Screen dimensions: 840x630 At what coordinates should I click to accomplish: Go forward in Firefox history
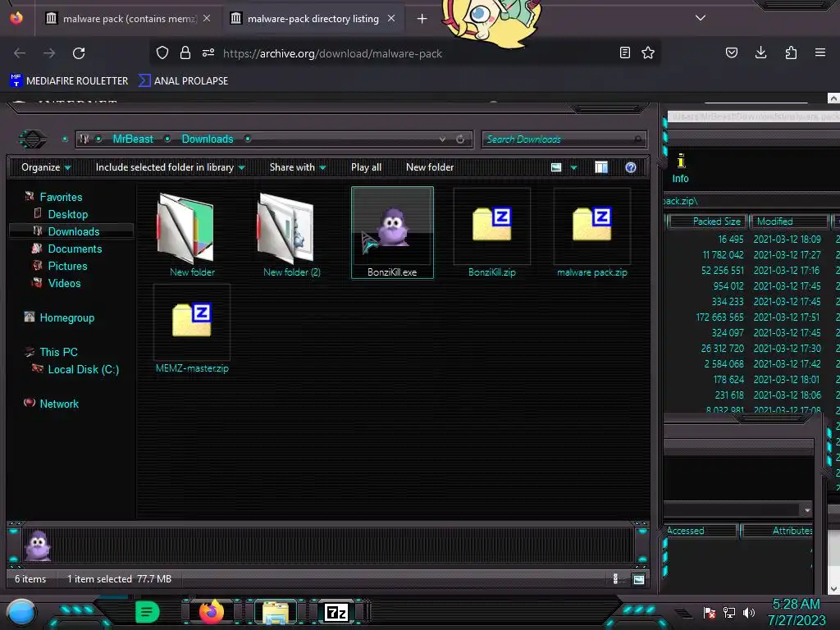[x=49, y=53]
